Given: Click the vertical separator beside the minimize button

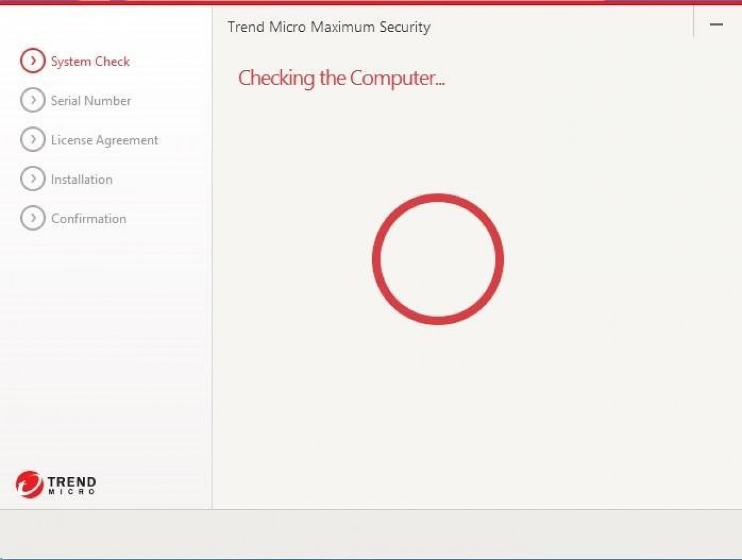Looking at the screenshot, I should click(x=693, y=23).
